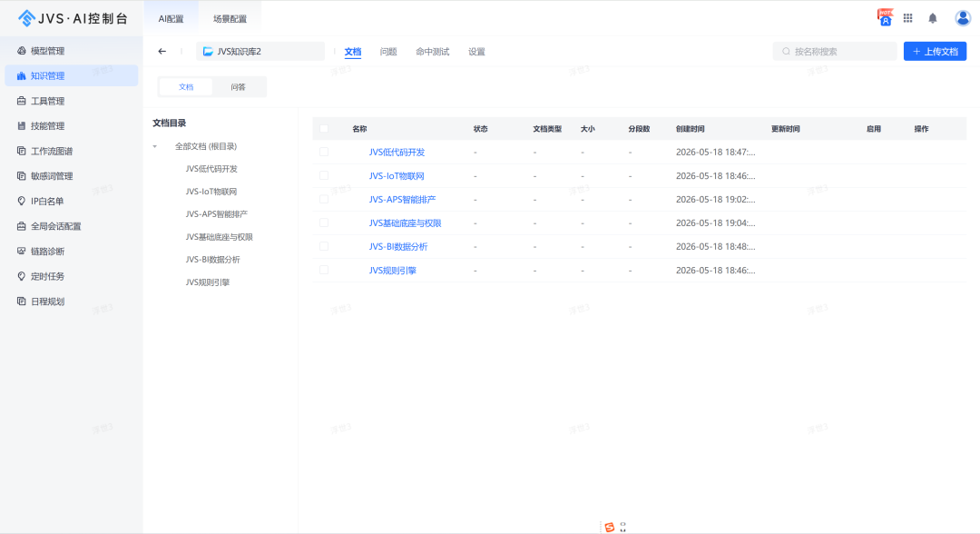Check the JVS低代码开发 row checkbox
Screen dimensions: 980x534
[324, 152]
